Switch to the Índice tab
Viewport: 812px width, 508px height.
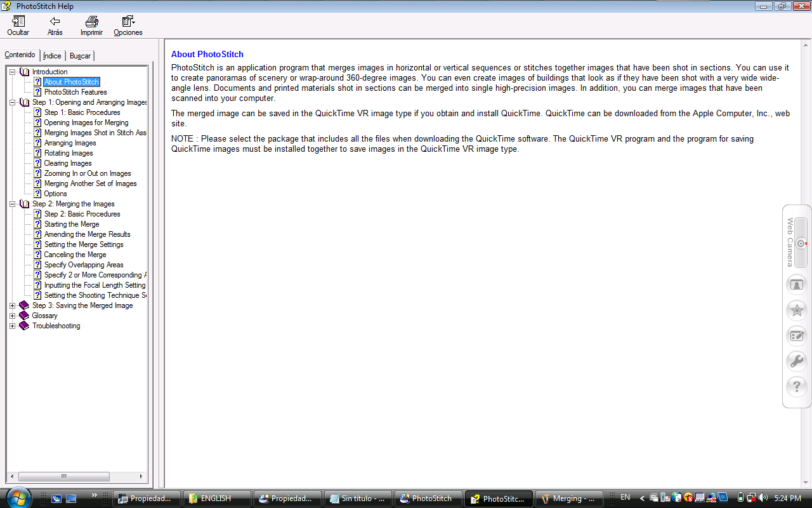click(x=52, y=56)
